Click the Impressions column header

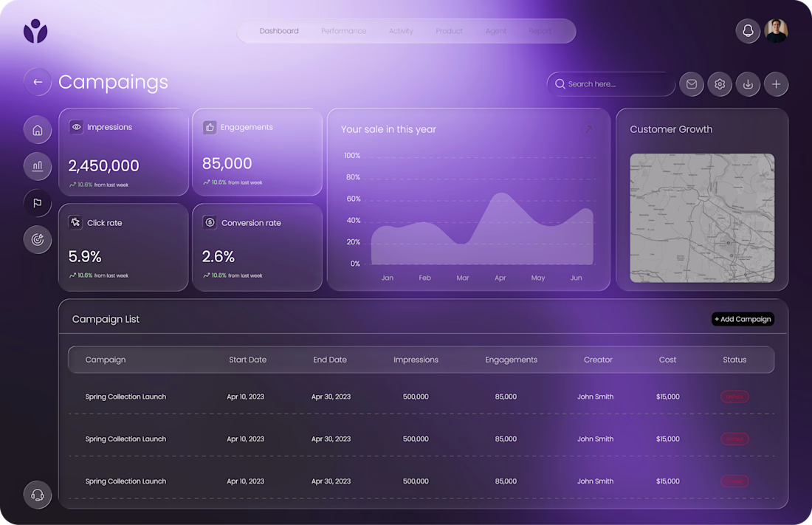(416, 360)
